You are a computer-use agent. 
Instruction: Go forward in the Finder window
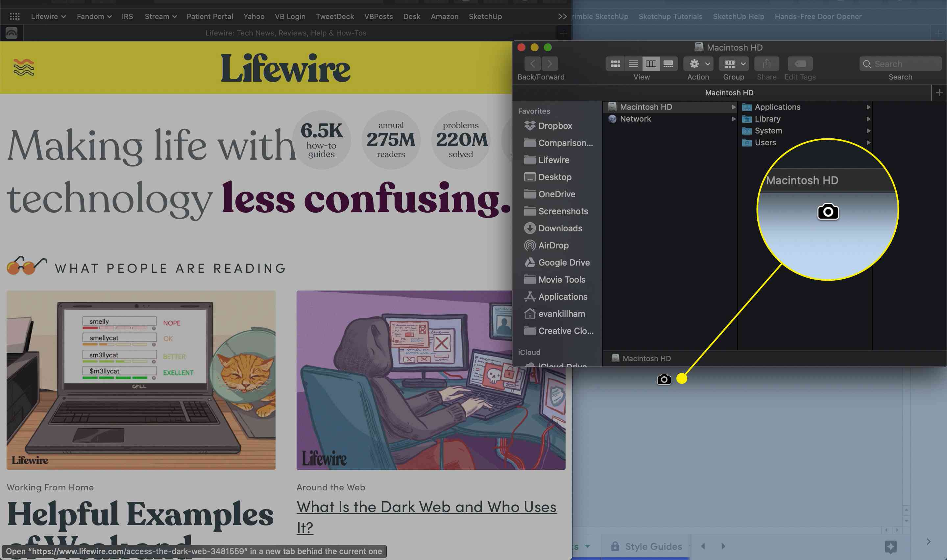point(549,64)
